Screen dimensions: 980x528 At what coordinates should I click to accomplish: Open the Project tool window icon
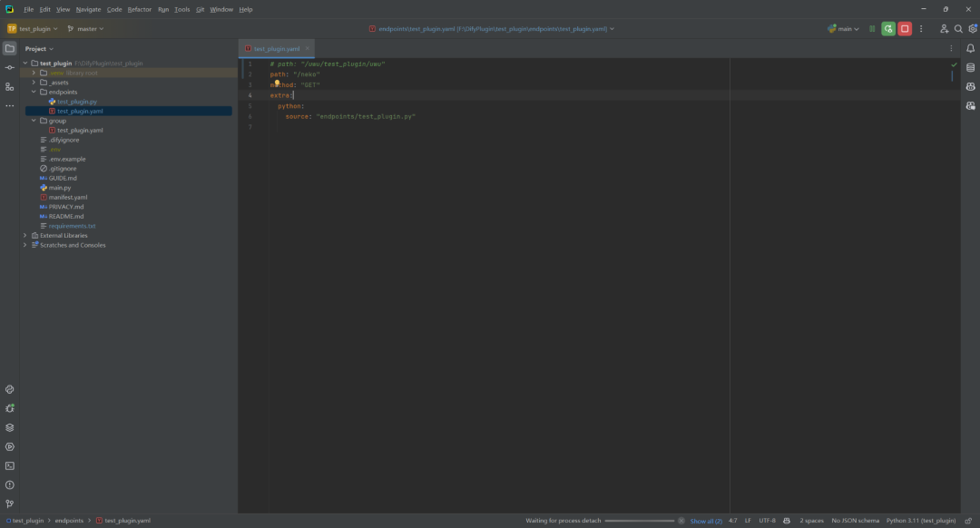click(9, 48)
